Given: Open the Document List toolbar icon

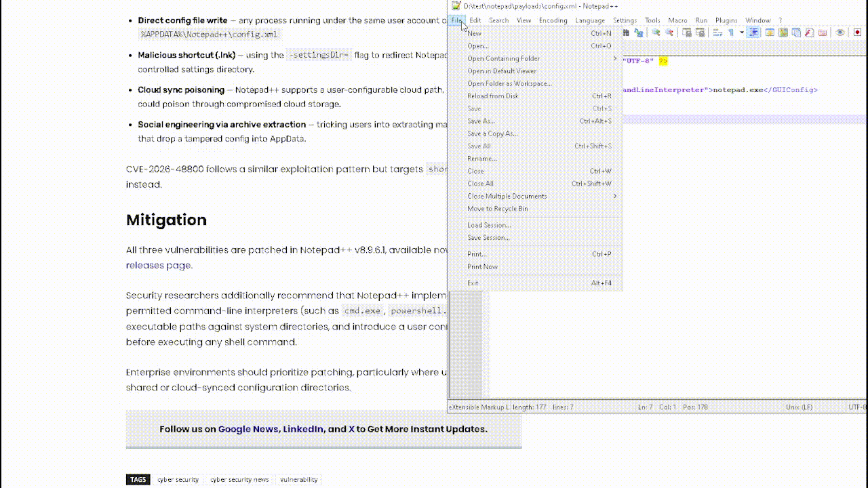Looking at the screenshot, I should [796, 33].
